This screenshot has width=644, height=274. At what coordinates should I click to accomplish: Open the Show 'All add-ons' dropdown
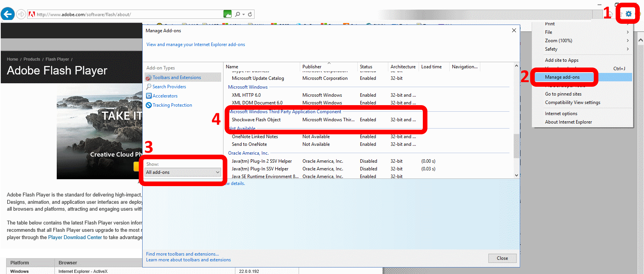point(183,172)
